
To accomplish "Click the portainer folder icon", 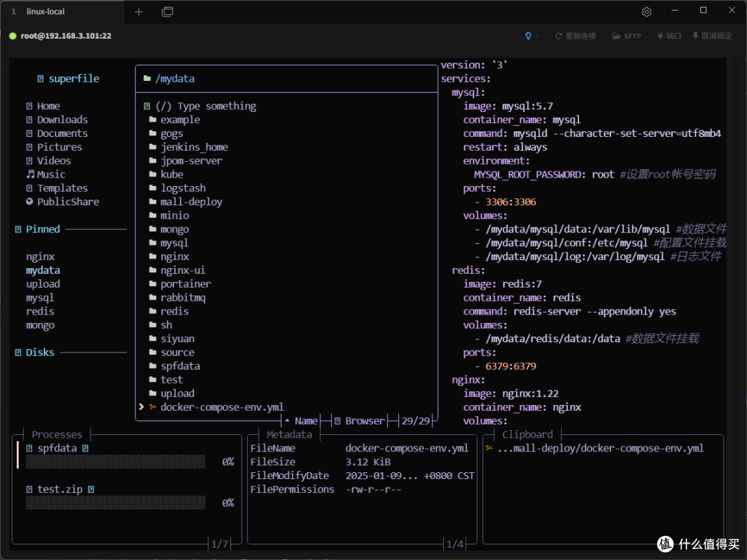I will [152, 284].
